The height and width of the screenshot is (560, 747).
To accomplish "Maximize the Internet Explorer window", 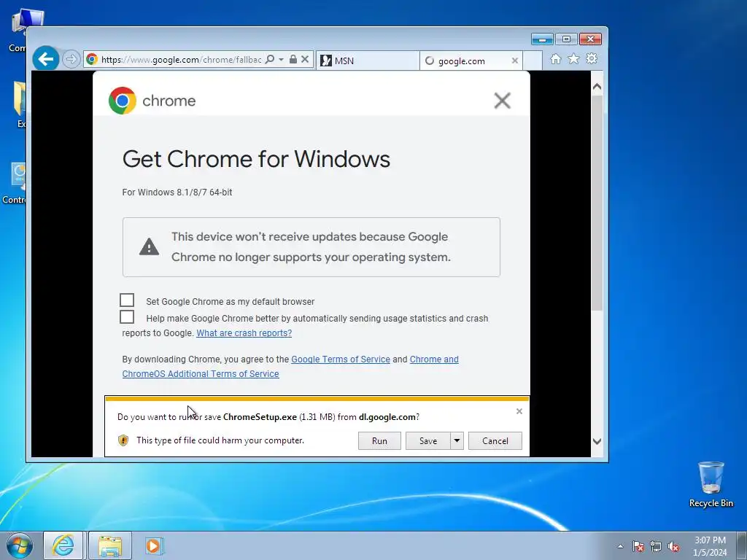I will pyautogui.click(x=566, y=39).
